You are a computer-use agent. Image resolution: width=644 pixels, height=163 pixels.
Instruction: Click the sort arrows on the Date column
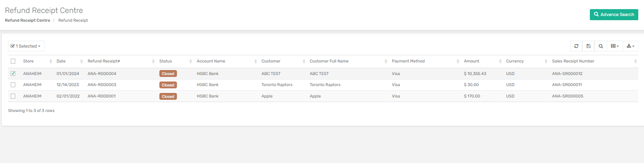(x=82, y=61)
